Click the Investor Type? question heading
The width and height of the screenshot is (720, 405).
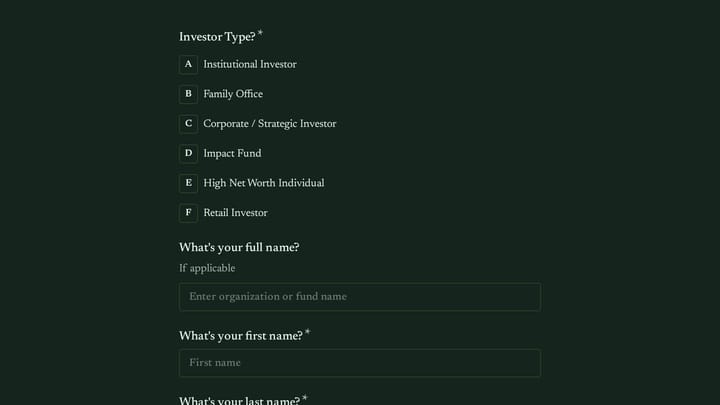[x=217, y=37]
